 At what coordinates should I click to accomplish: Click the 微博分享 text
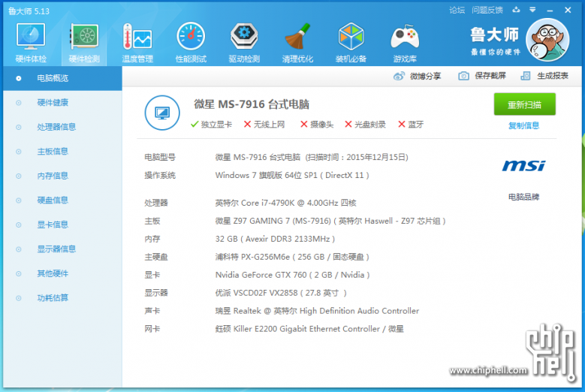coord(425,76)
